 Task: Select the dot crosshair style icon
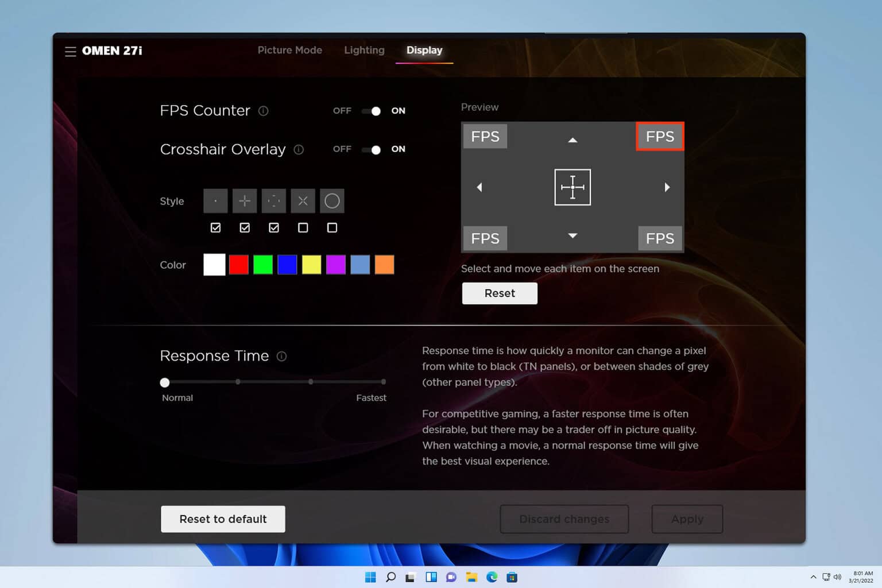pyautogui.click(x=215, y=201)
